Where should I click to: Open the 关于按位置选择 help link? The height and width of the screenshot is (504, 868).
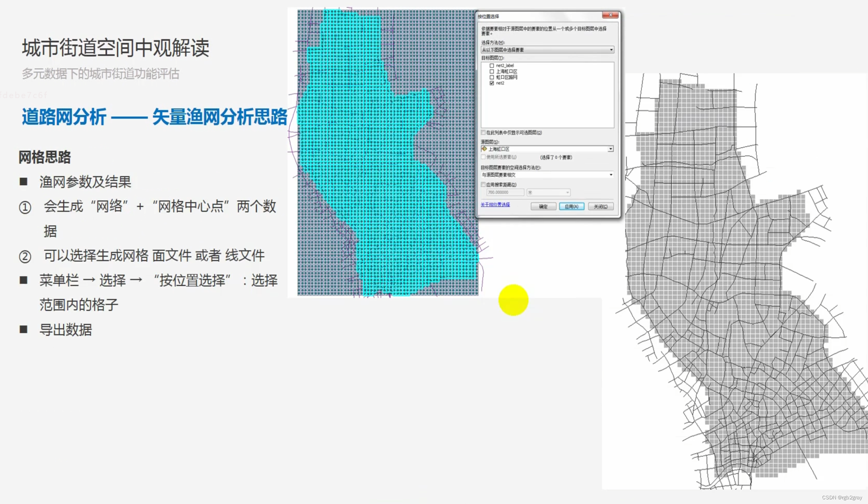pyautogui.click(x=495, y=204)
